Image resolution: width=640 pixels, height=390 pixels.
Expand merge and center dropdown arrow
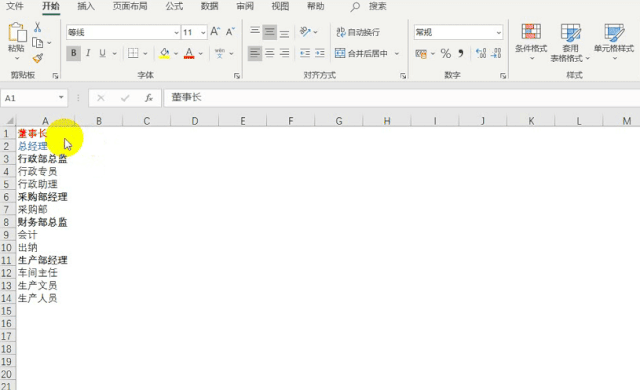pos(396,53)
